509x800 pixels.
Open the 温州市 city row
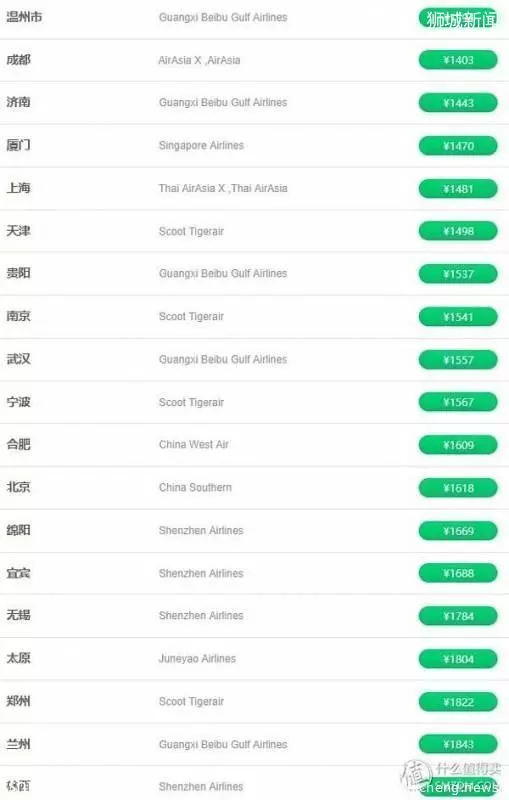click(x=254, y=18)
